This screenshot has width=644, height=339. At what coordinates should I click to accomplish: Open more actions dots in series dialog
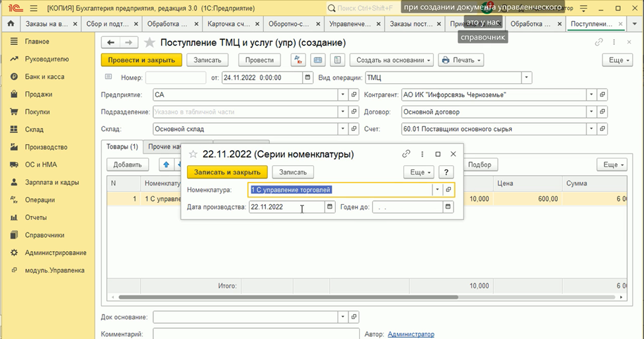tap(423, 154)
